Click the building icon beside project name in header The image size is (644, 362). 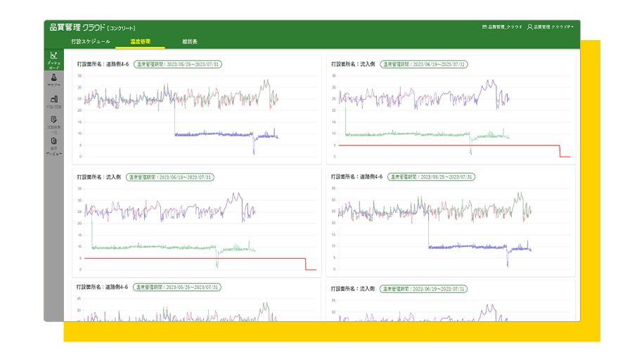(x=484, y=27)
